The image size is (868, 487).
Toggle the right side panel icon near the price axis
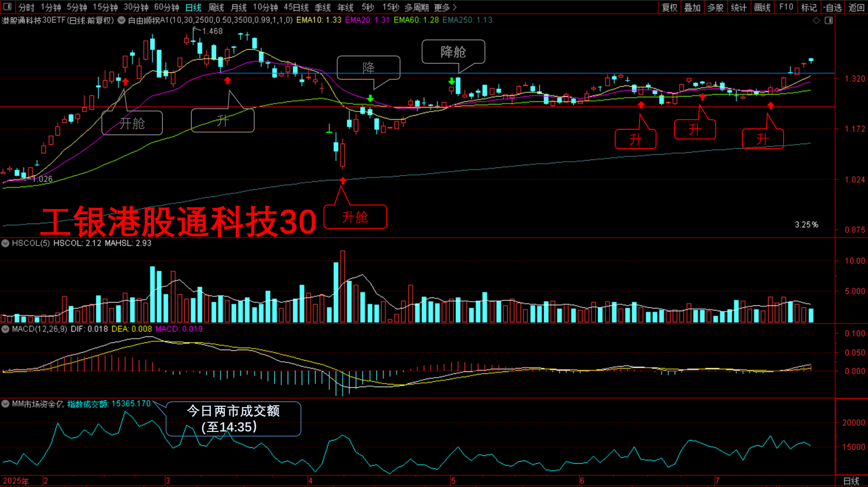click(x=829, y=21)
